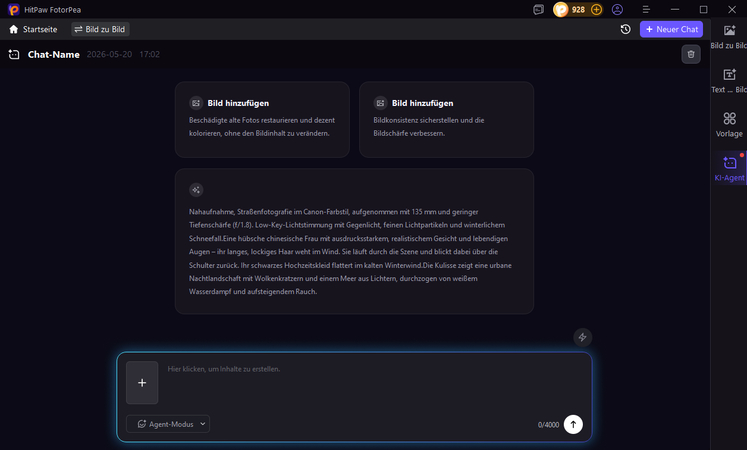Start a Neuer Chat
Image resolution: width=747 pixels, height=450 pixels.
coord(671,30)
